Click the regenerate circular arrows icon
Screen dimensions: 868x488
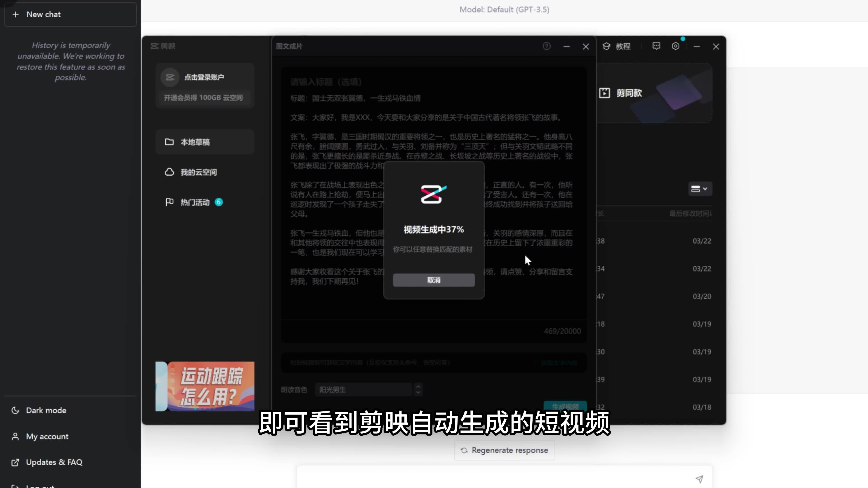[464, 450]
